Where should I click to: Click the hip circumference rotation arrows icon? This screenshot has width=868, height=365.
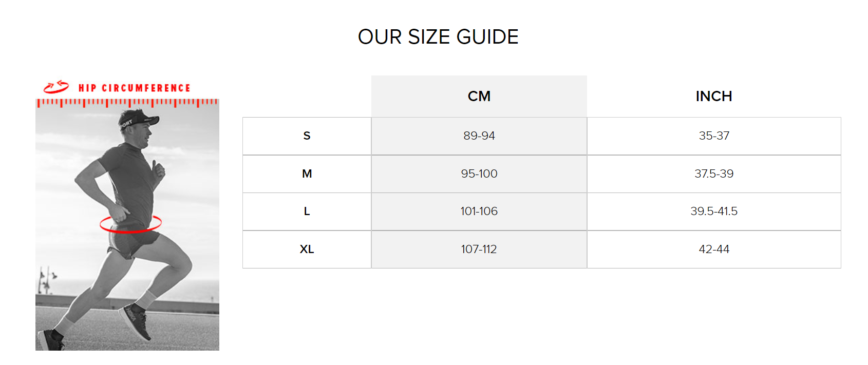pos(56,87)
